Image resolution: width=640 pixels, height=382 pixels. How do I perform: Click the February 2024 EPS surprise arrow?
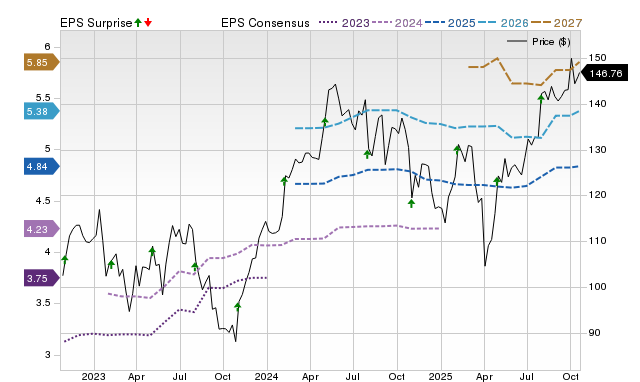click(x=284, y=180)
